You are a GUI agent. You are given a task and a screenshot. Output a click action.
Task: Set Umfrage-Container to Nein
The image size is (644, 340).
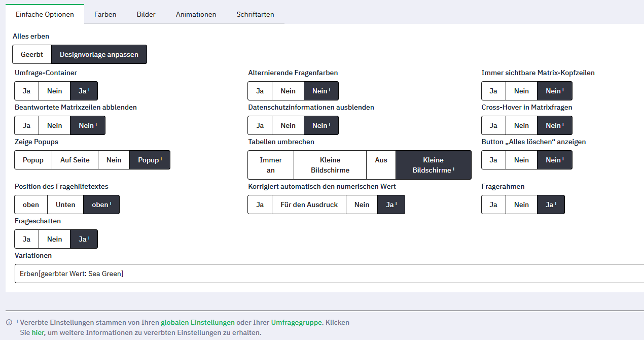coord(54,91)
